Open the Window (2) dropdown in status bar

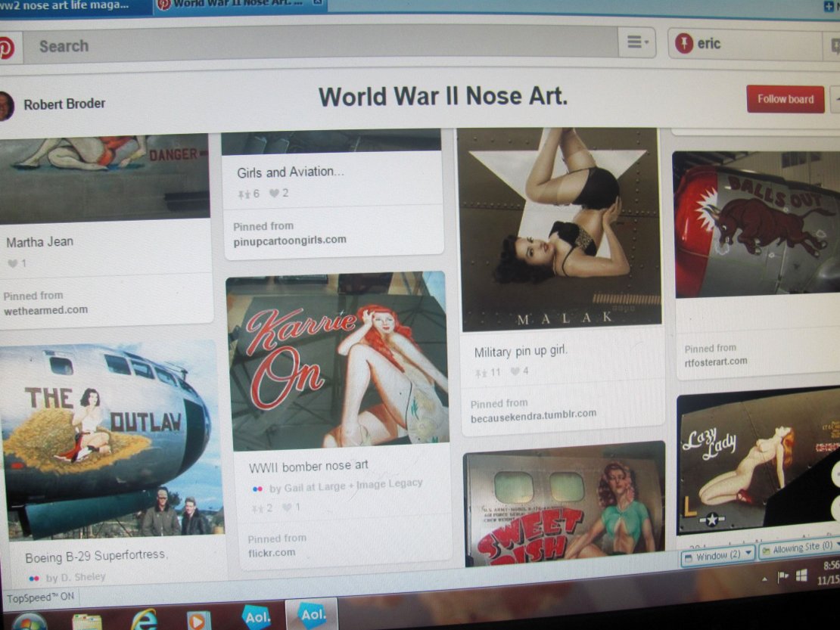718,556
